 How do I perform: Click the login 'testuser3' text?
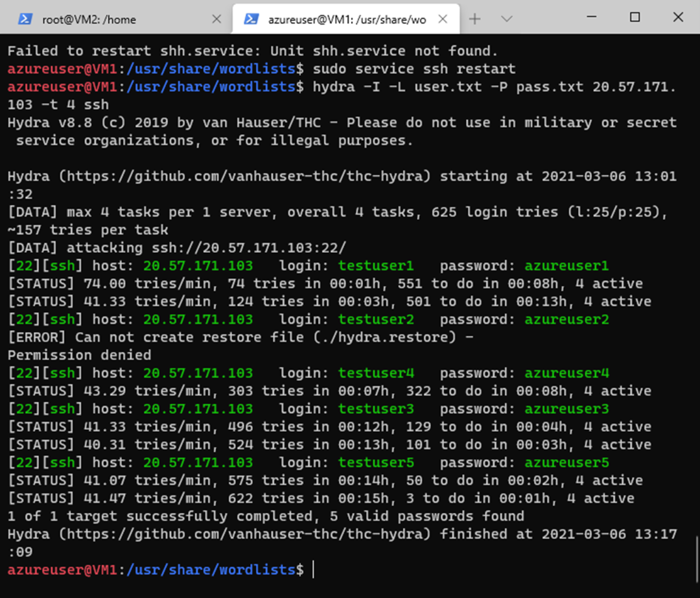pos(376,409)
